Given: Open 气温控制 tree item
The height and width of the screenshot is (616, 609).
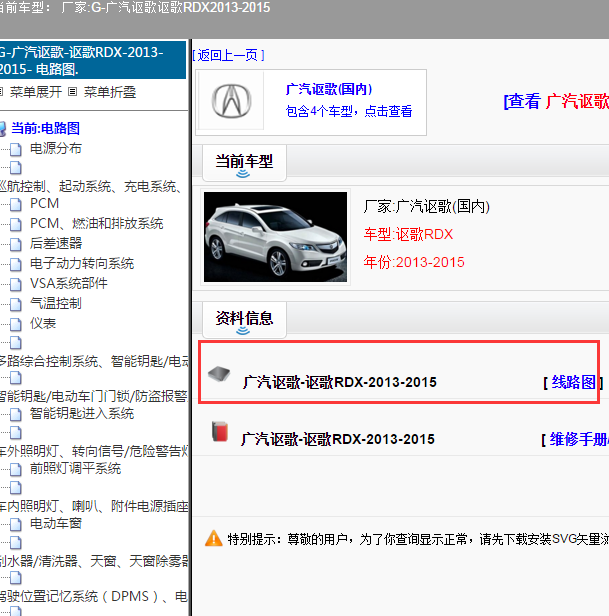Looking at the screenshot, I should [56, 303].
